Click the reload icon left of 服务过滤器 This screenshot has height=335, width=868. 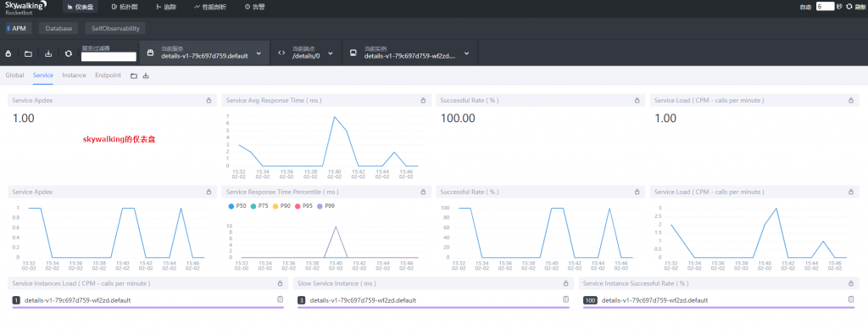pos(68,53)
